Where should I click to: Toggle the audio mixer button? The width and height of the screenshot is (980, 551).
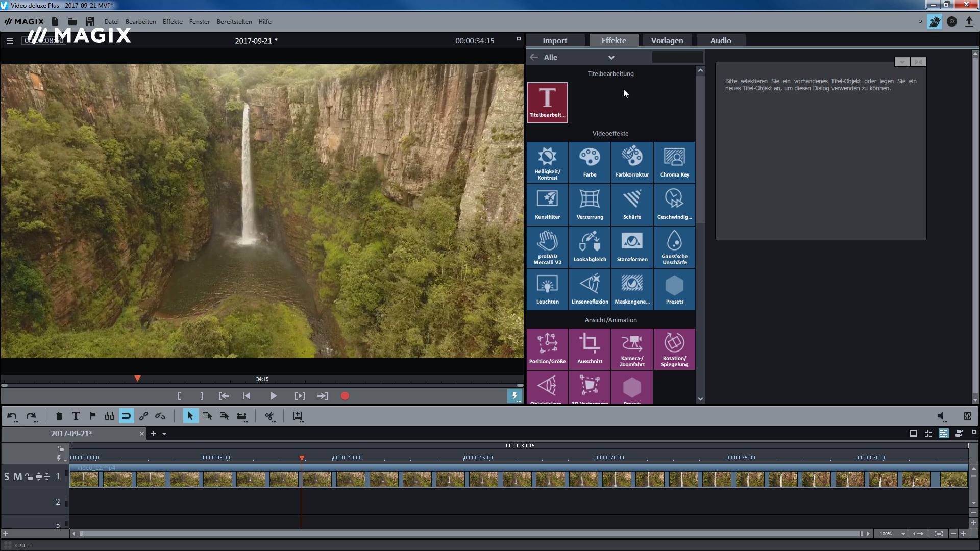pos(967,416)
